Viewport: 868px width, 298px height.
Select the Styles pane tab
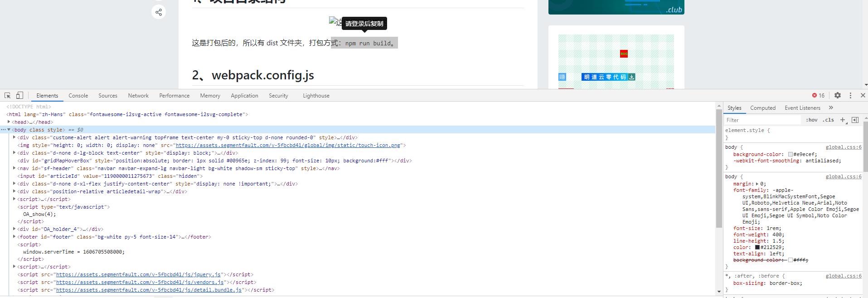pos(734,108)
